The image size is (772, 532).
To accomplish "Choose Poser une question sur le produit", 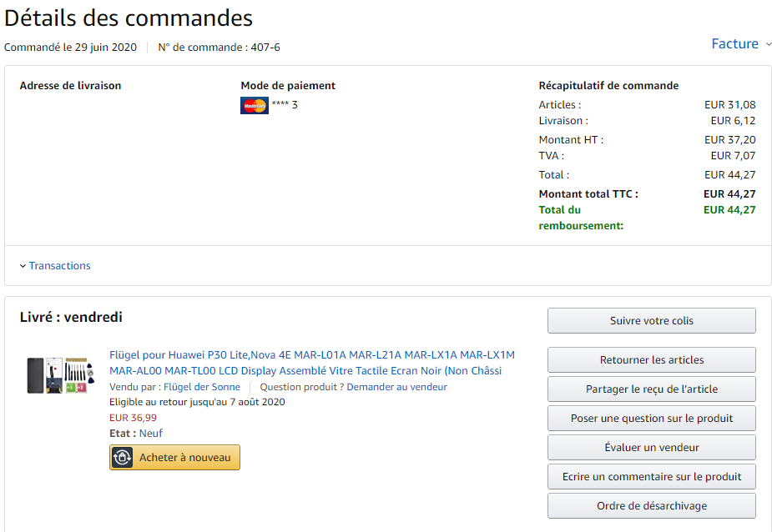I will (651, 419).
